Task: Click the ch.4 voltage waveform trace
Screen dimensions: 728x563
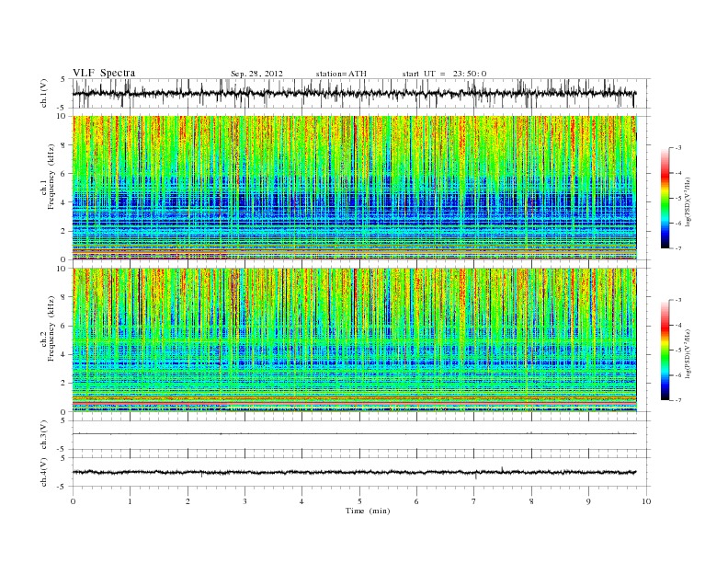Action: coord(355,472)
